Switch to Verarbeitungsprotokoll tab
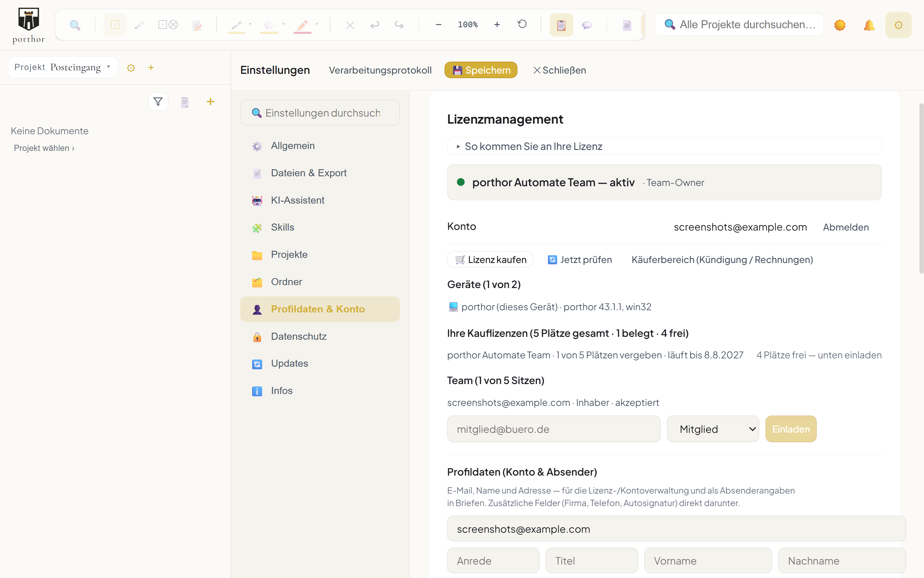 (380, 70)
